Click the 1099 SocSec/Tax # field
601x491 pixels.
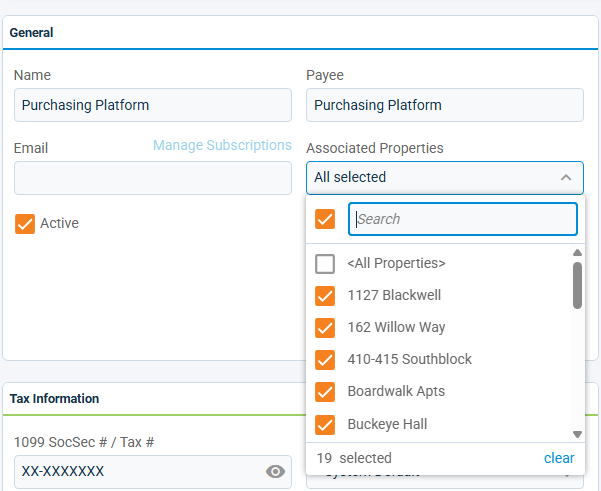coord(135,472)
